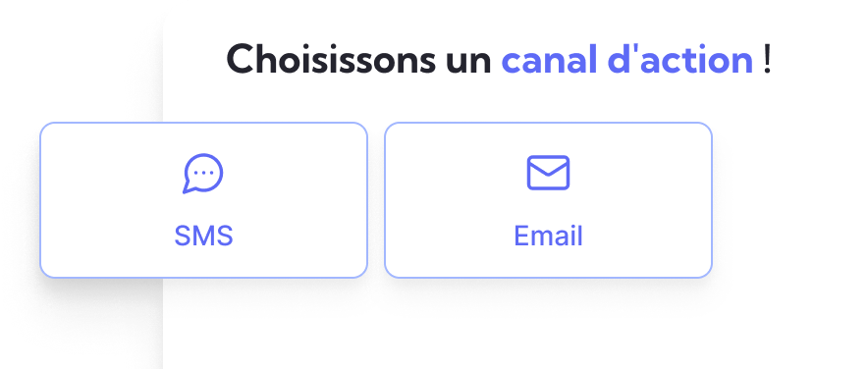Screen dimensions: 868x369
Task: Click the blue "canal d'action" text
Action: (x=627, y=60)
